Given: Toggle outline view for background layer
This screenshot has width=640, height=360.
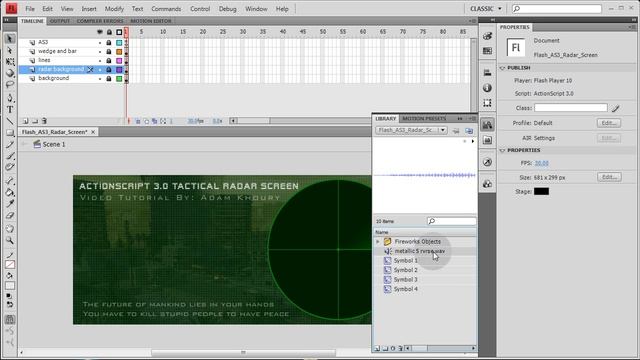Looking at the screenshot, I should coord(119,79).
